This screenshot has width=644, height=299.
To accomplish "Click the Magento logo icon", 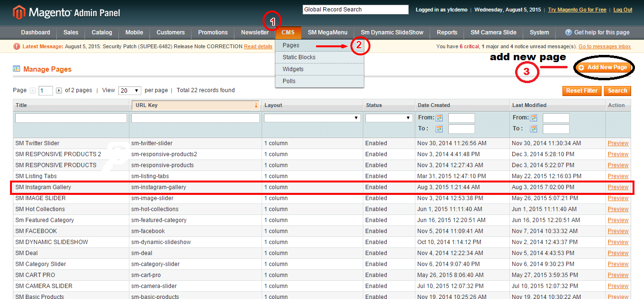I will [x=19, y=12].
